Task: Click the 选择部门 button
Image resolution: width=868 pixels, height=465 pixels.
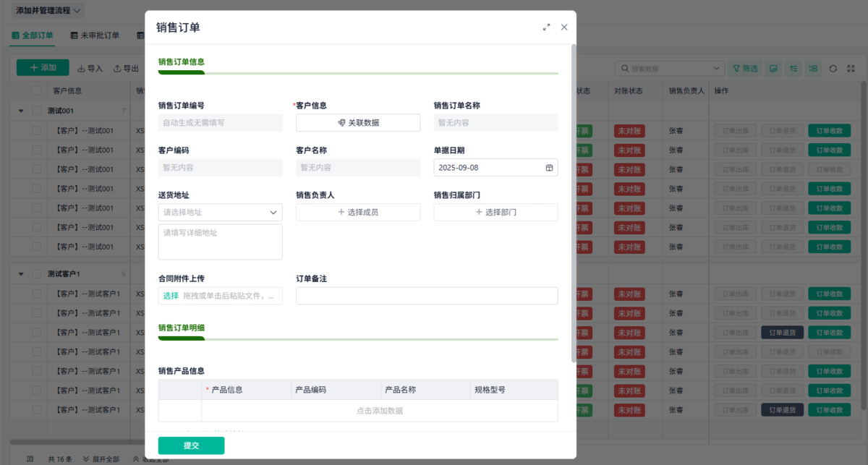Action: 495,213
